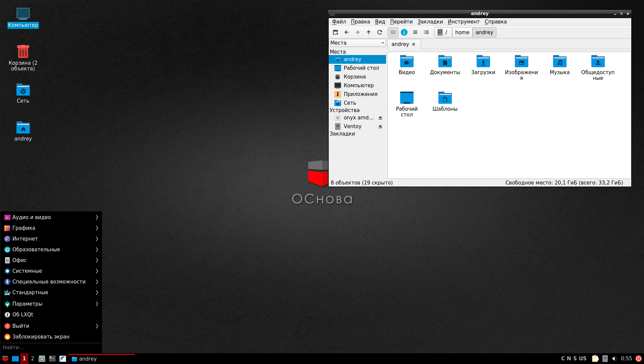The width and height of the screenshot is (644, 364).
Task: Switch to detailed list view
Action: [426, 32]
